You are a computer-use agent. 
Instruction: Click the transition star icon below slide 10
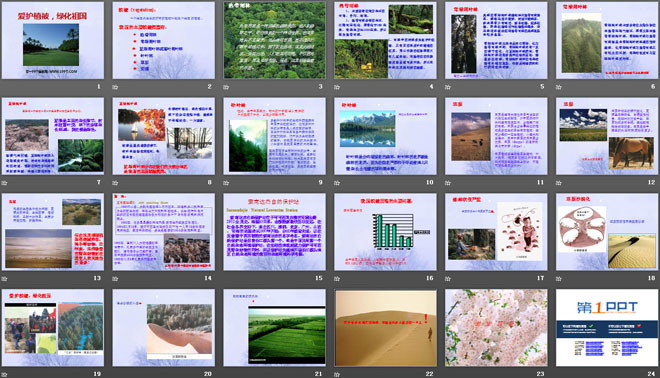point(337,183)
